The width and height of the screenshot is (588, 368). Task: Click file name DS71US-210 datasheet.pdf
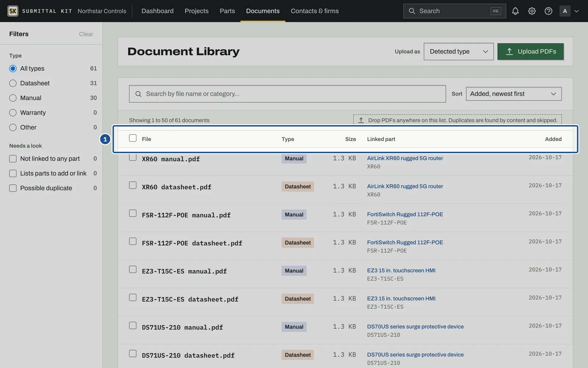[188, 355]
